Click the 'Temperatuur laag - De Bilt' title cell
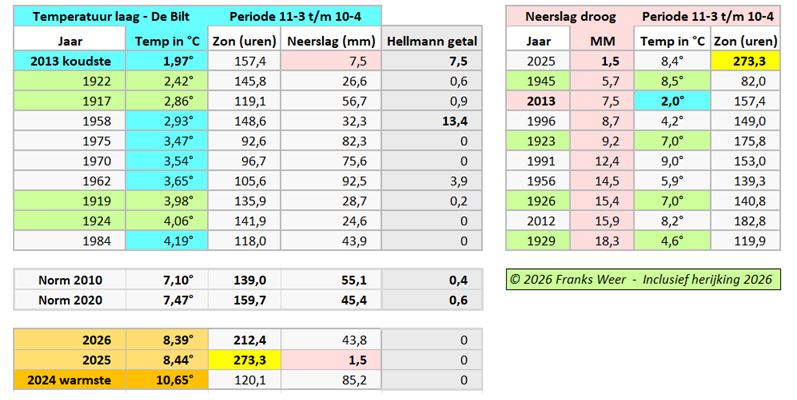The width and height of the screenshot is (797, 400). 106,17
